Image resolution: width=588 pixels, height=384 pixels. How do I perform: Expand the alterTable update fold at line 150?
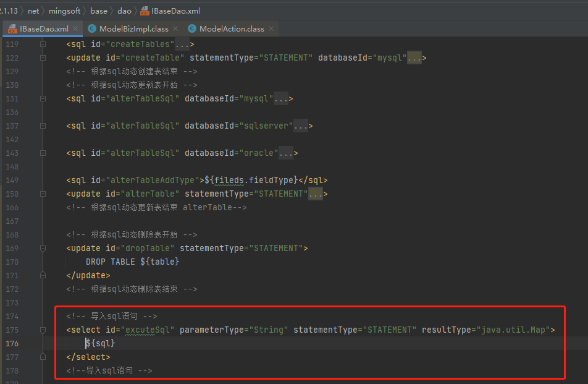point(43,194)
